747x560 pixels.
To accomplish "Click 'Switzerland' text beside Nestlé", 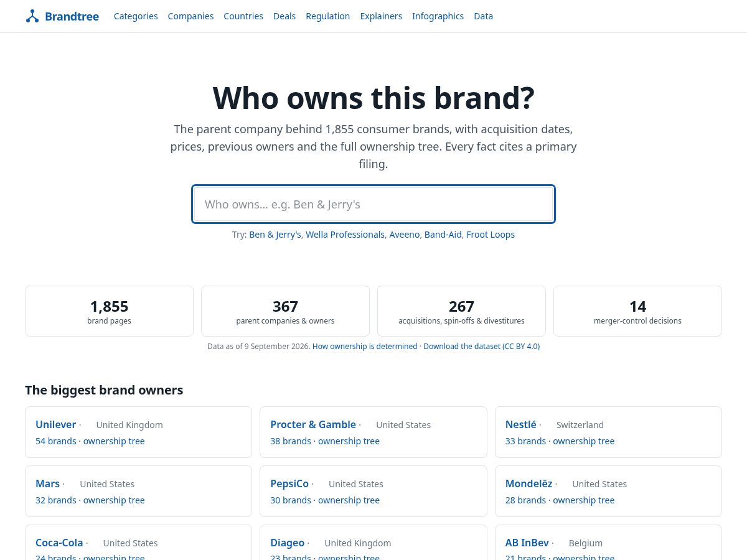I will pos(580,425).
